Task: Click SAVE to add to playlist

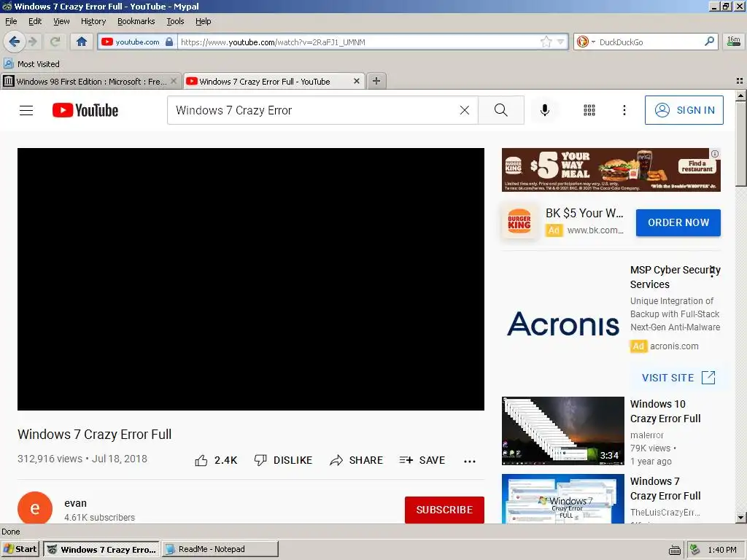Action: [422, 460]
